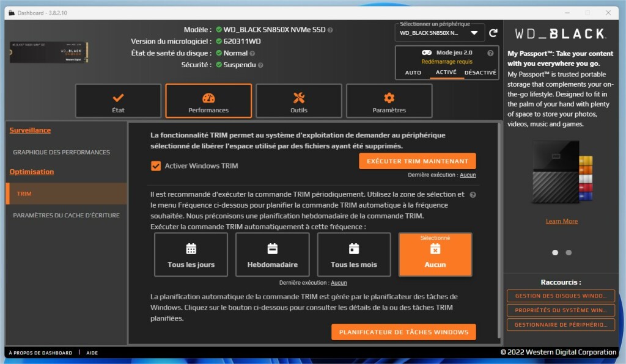Switch to the Paramètres tab
The width and height of the screenshot is (626, 364).
[x=389, y=101]
